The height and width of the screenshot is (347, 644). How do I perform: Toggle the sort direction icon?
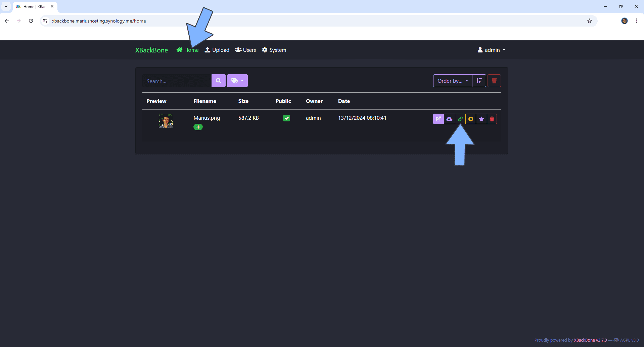tap(479, 81)
